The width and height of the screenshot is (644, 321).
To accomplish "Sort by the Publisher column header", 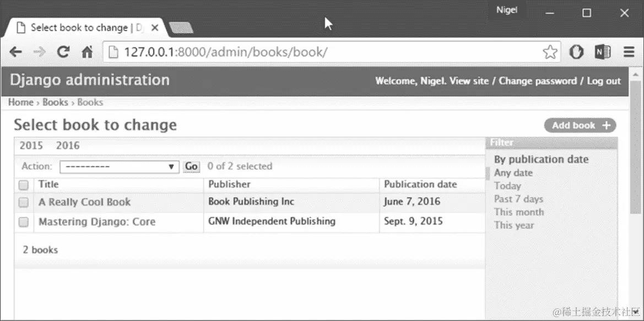I will tap(229, 184).
